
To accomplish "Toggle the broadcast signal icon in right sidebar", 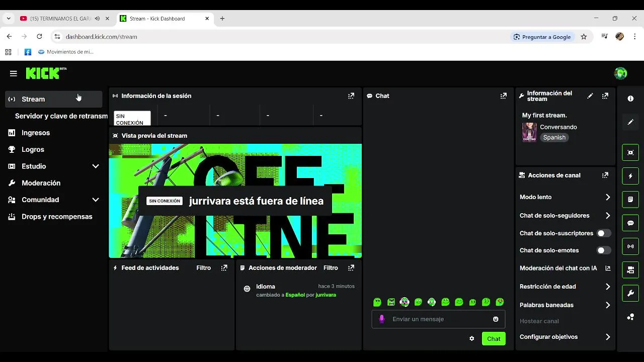I will 630,246.
